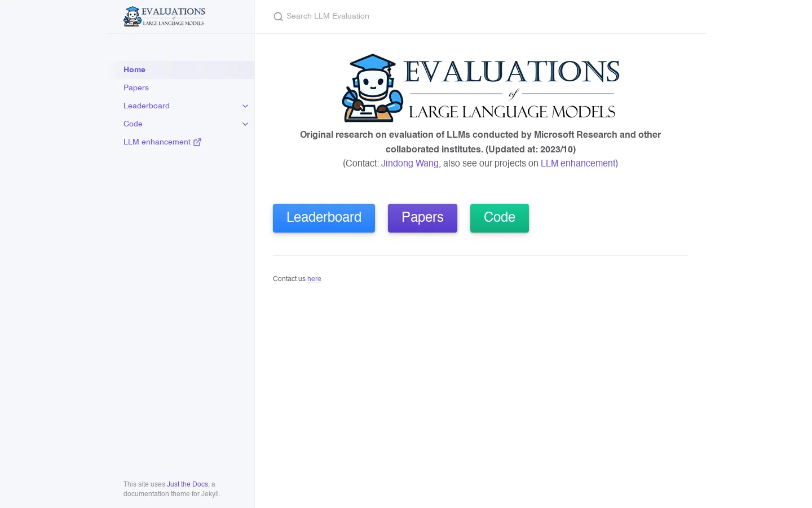
Task: Click the 'here' contact link
Action: [314, 279]
